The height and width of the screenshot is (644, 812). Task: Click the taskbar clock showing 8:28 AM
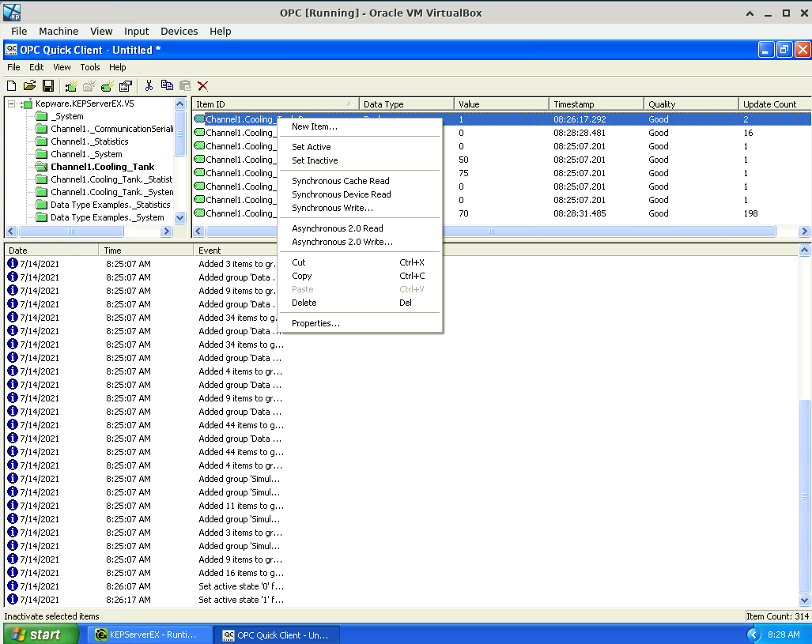coord(784,635)
